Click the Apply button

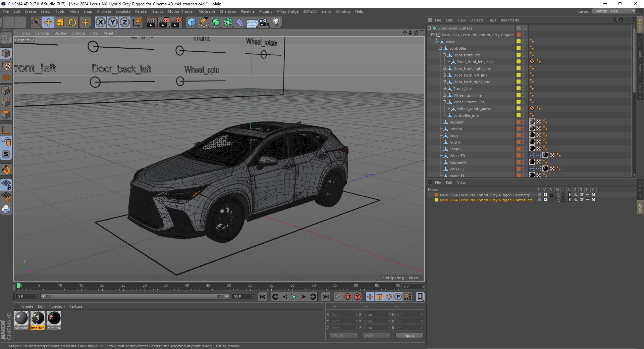pos(409,336)
